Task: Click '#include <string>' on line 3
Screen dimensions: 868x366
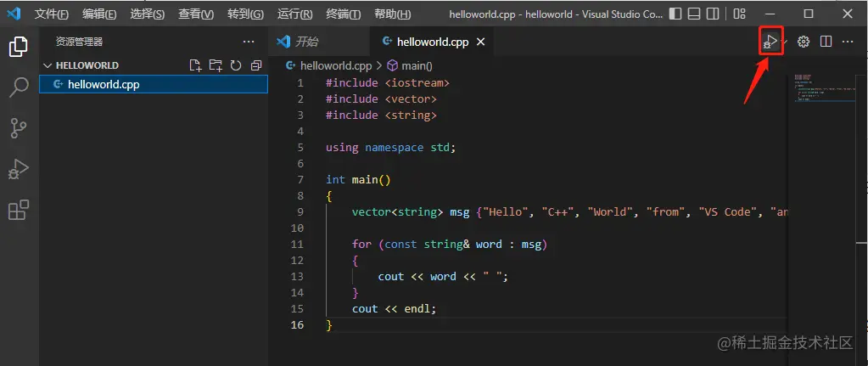Action: click(382, 115)
